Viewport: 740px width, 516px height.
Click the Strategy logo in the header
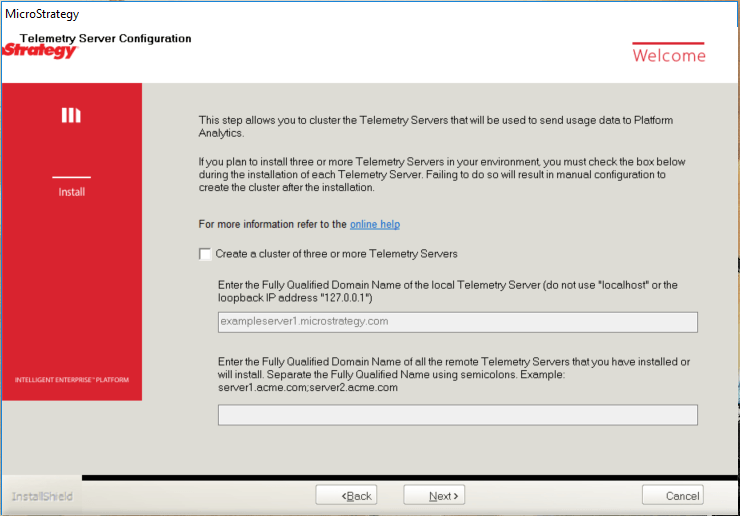coord(40,50)
